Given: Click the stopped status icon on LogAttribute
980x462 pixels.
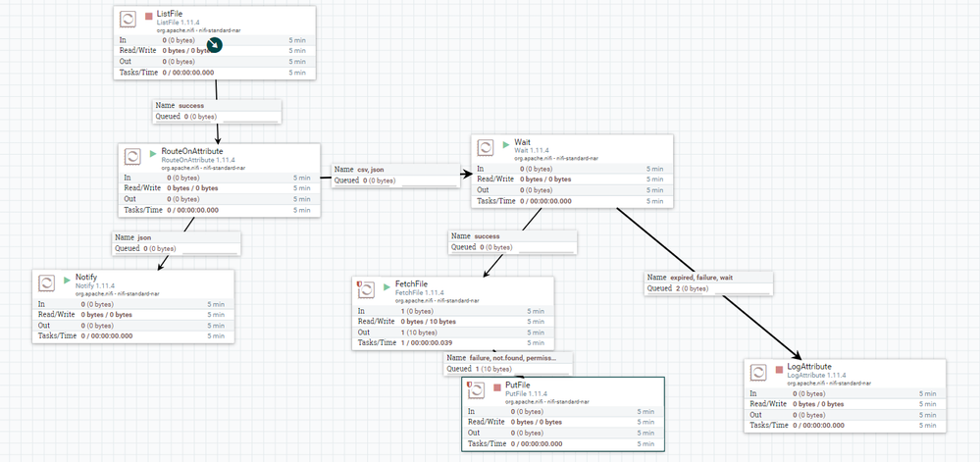Looking at the screenshot, I should pyautogui.click(x=779, y=369).
